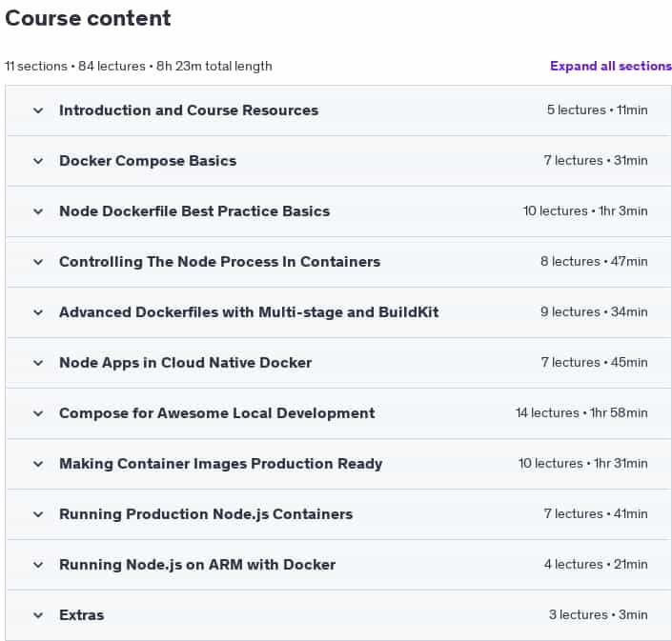This screenshot has height=641, width=672.
Task: Select Node Apps in Cloud Native Docker title
Action: tap(186, 363)
